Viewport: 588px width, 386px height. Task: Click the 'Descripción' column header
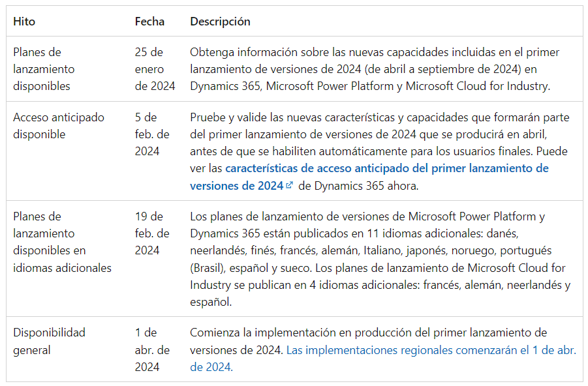click(220, 22)
